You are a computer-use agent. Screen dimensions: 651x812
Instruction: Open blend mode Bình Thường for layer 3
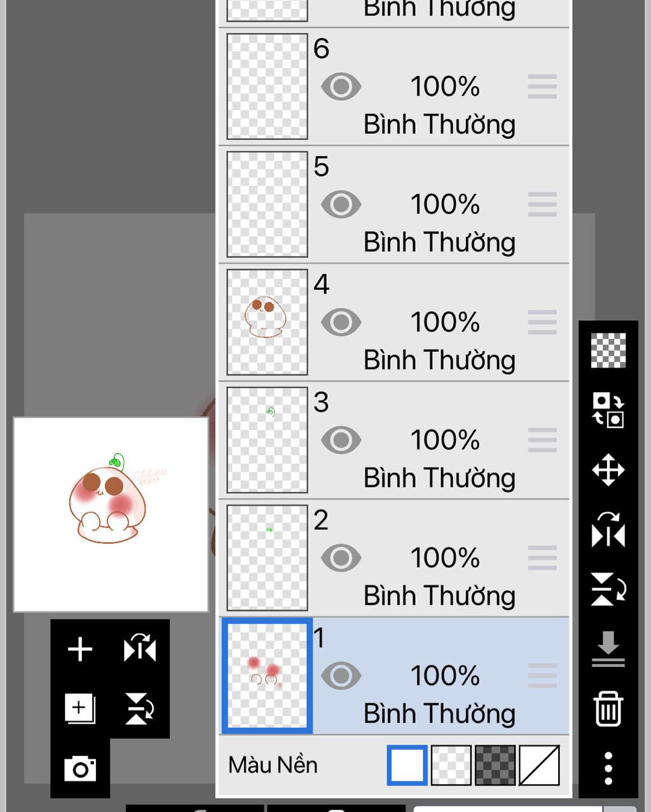(439, 478)
